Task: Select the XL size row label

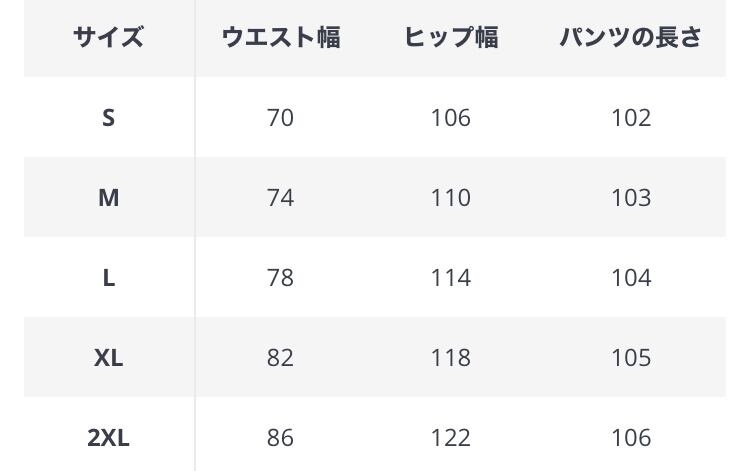Action: tap(108, 358)
